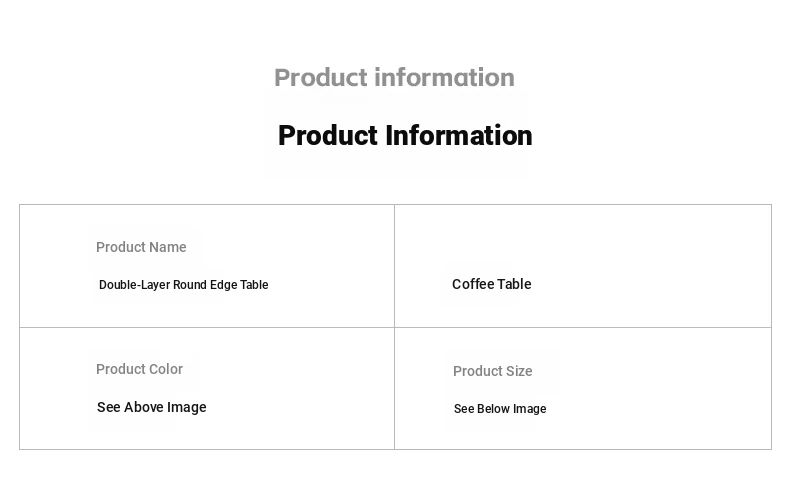Open the "See Above Image" reference

pos(151,407)
